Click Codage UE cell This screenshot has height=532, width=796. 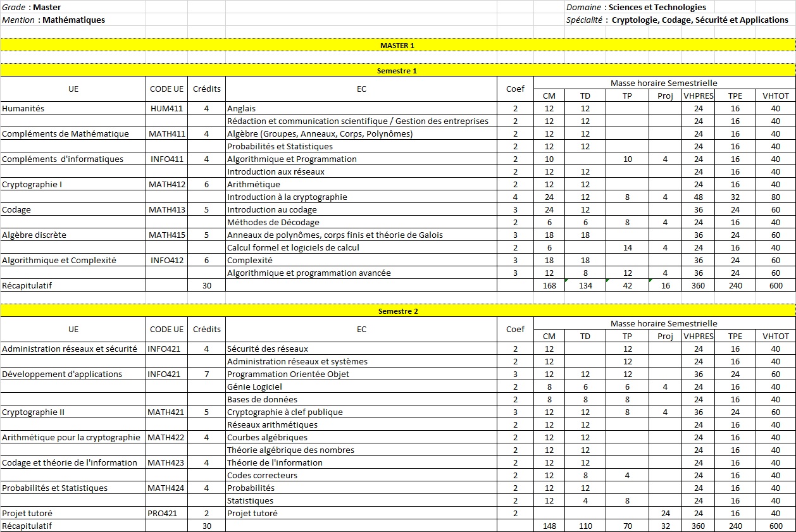(x=73, y=209)
